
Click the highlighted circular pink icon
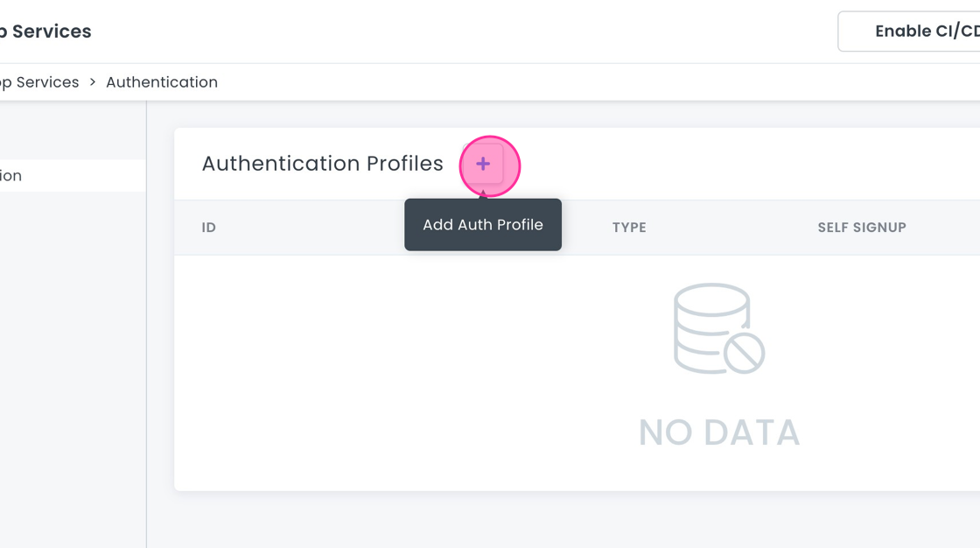tap(489, 166)
